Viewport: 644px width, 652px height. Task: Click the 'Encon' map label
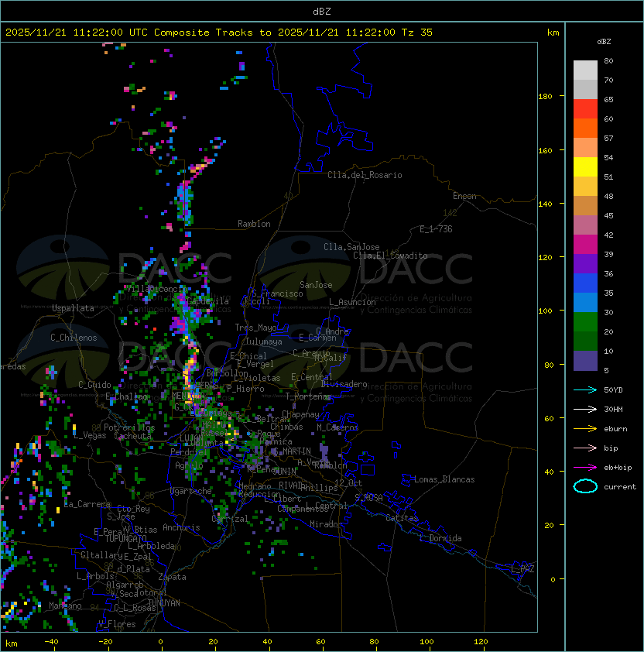pyautogui.click(x=464, y=196)
